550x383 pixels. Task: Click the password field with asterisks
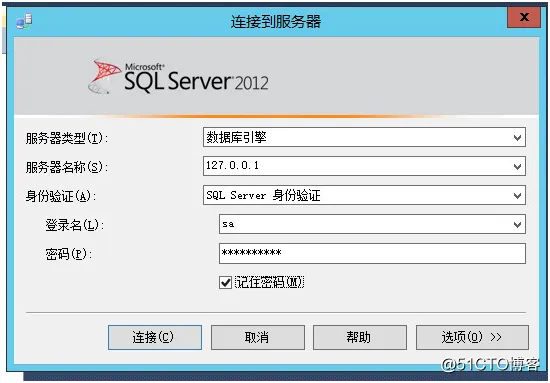(x=372, y=253)
